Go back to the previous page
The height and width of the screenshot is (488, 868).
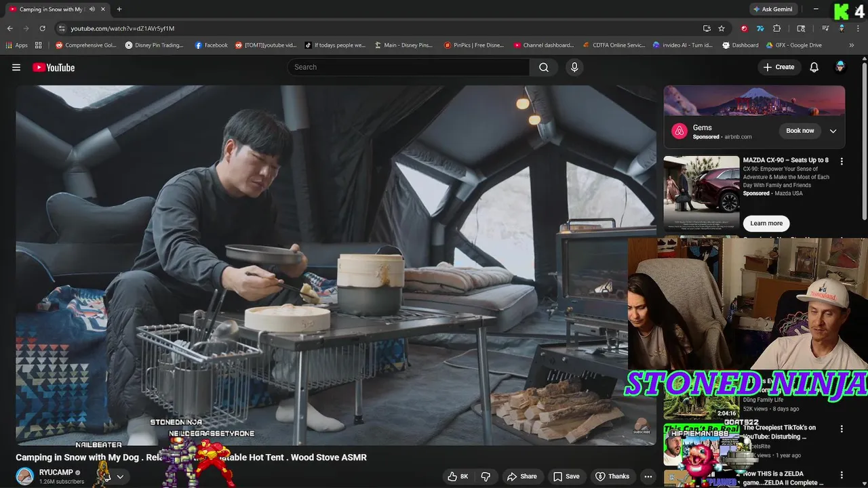(x=10, y=28)
